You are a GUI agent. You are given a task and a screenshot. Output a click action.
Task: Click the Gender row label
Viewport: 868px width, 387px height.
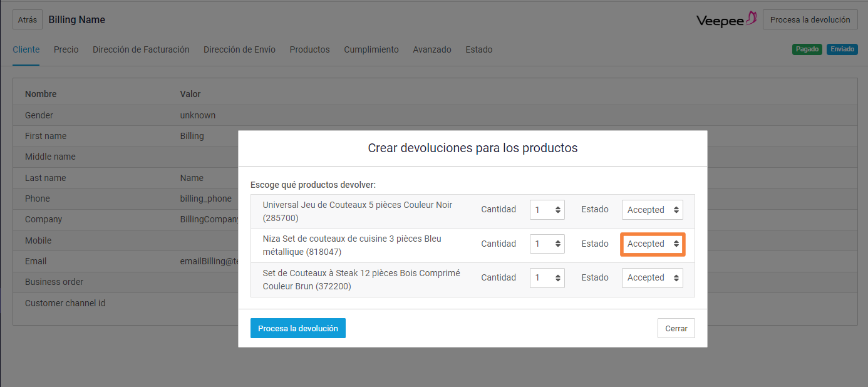point(39,115)
